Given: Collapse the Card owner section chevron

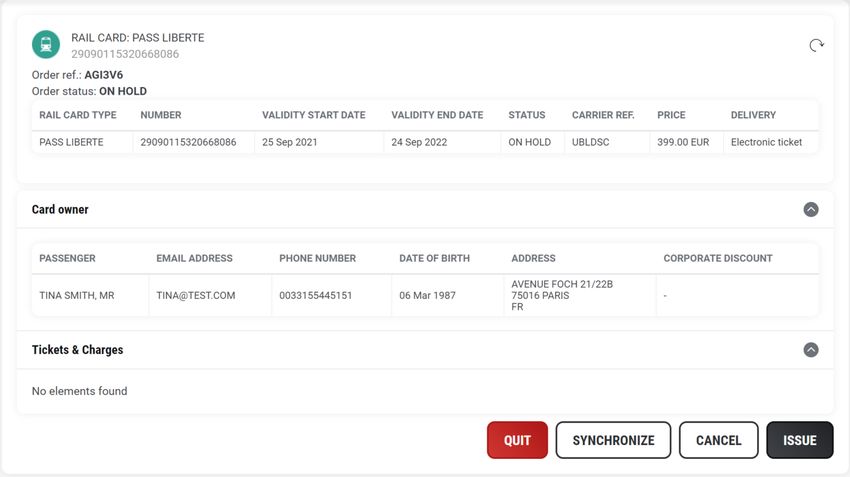Looking at the screenshot, I should pyautogui.click(x=811, y=209).
